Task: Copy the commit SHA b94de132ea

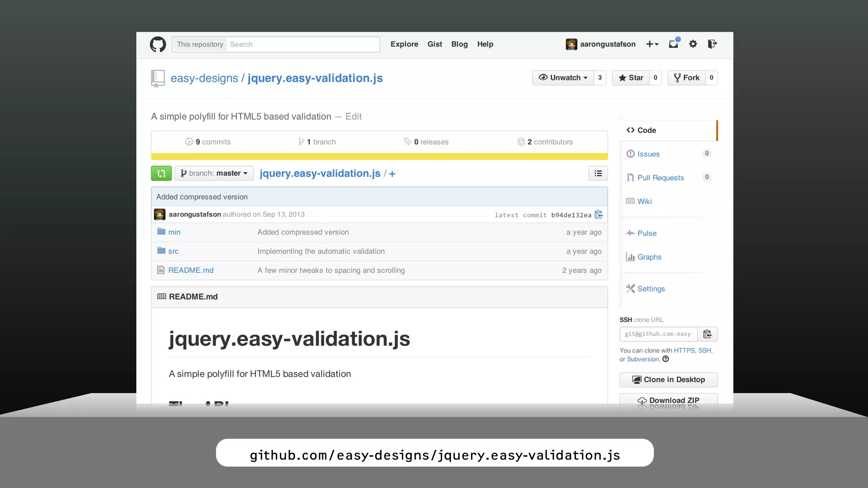Action: pos(598,215)
